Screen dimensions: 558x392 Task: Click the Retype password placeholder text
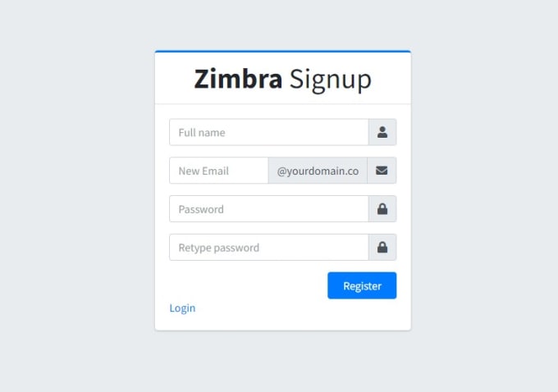point(219,248)
